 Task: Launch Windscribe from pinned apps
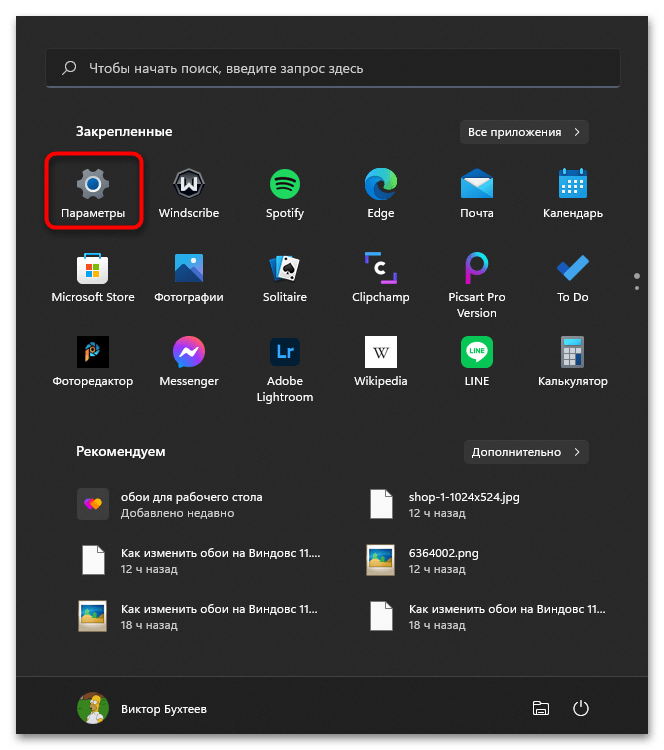point(189,192)
